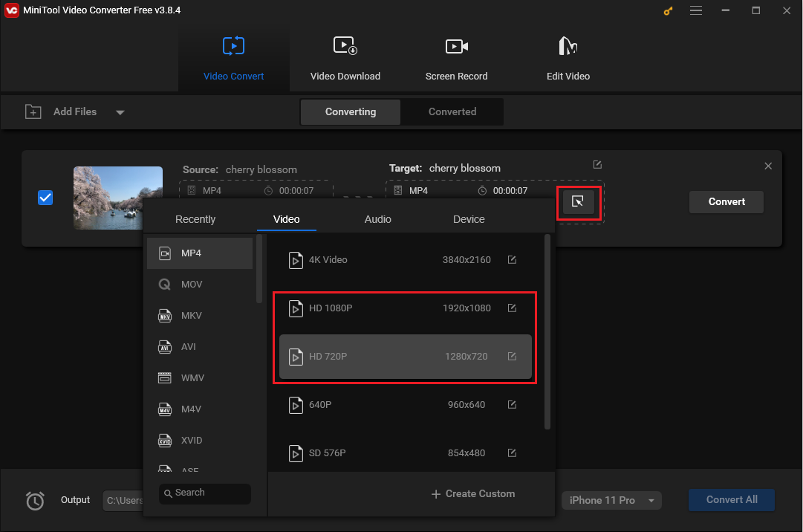Select the Device format tab
Screen dimensions: 803x532
(x=469, y=219)
